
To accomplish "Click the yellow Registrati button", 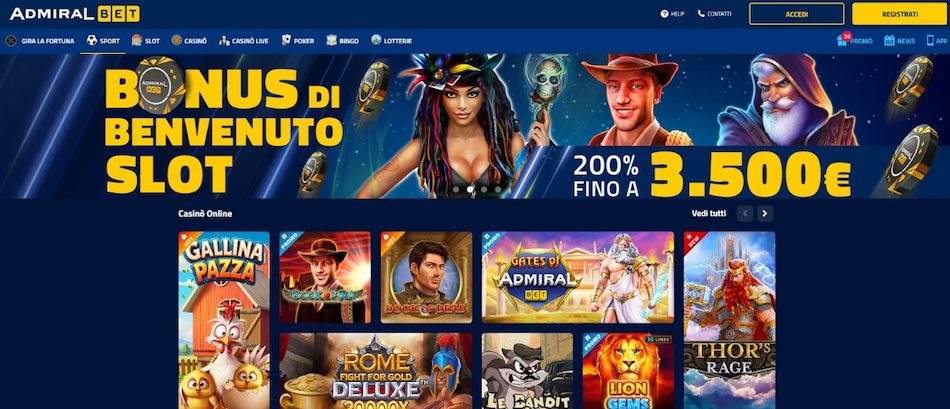I will point(899,14).
